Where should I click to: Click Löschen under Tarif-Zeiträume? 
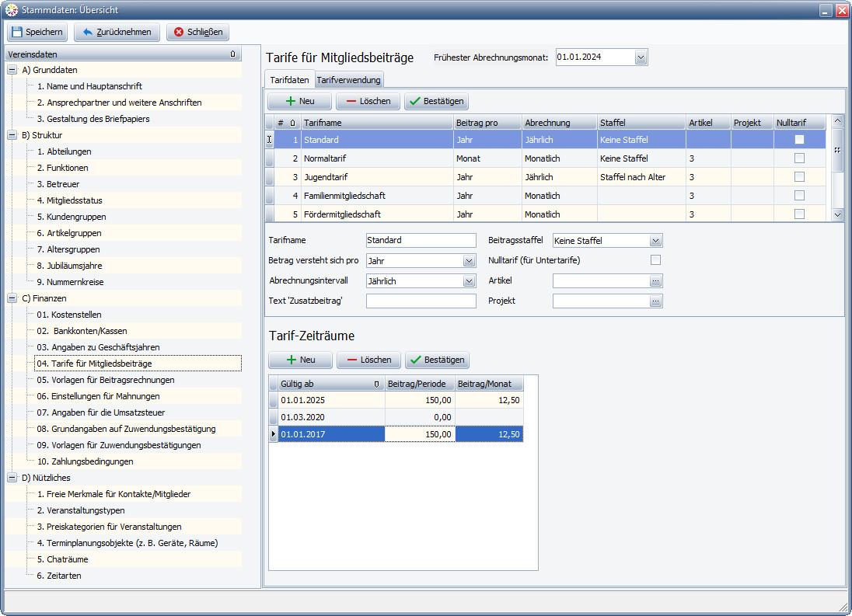click(x=369, y=360)
